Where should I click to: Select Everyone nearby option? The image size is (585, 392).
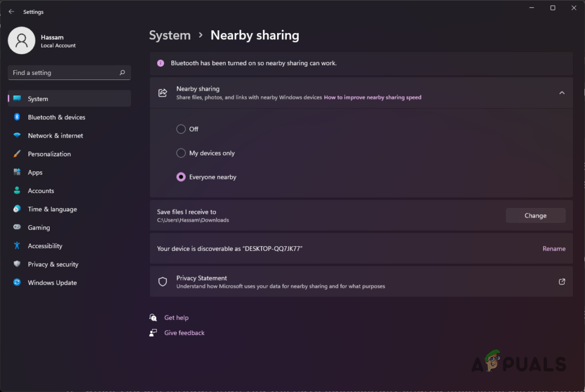(x=181, y=177)
